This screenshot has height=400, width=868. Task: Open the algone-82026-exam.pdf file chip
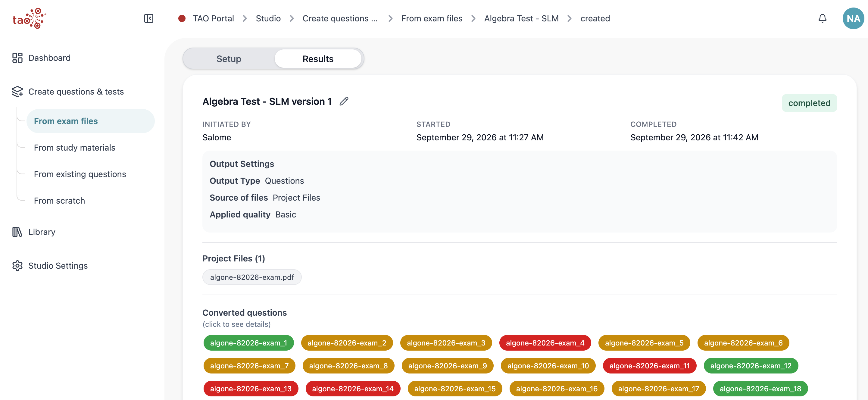point(252,277)
